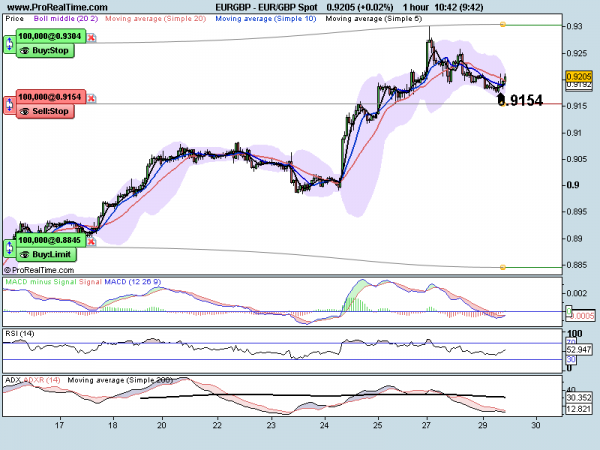Image resolution: width=600 pixels, height=450 pixels.
Task: Open Moving average (Simple 5) settings
Action: [x=373, y=18]
